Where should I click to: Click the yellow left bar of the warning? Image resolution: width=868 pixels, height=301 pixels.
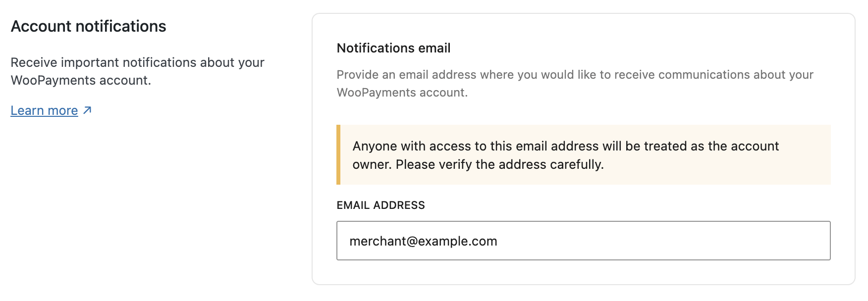(x=338, y=155)
